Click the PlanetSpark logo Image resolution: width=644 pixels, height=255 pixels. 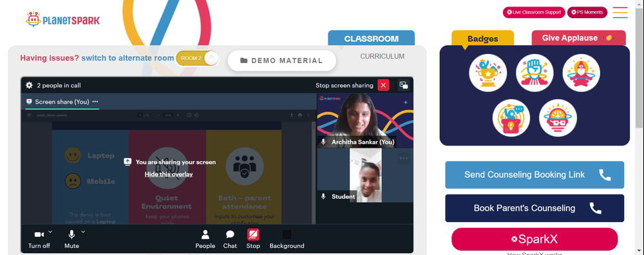(62, 20)
